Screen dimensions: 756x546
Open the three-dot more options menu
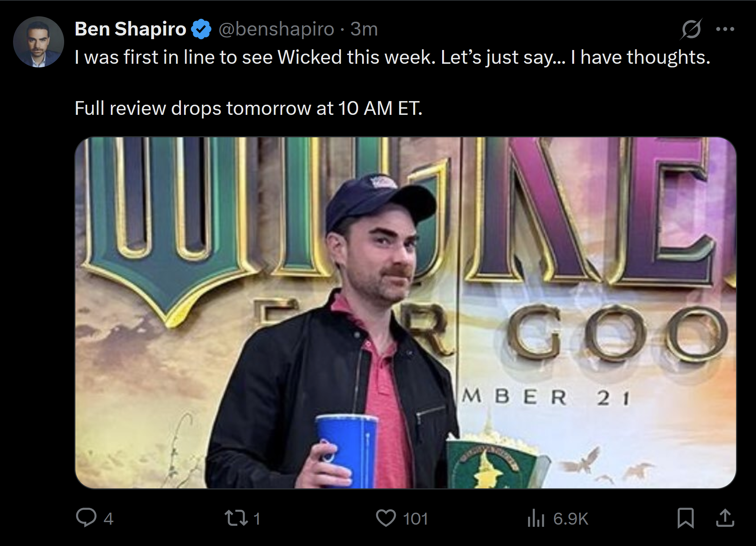pyautogui.click(x=725, y=29)
